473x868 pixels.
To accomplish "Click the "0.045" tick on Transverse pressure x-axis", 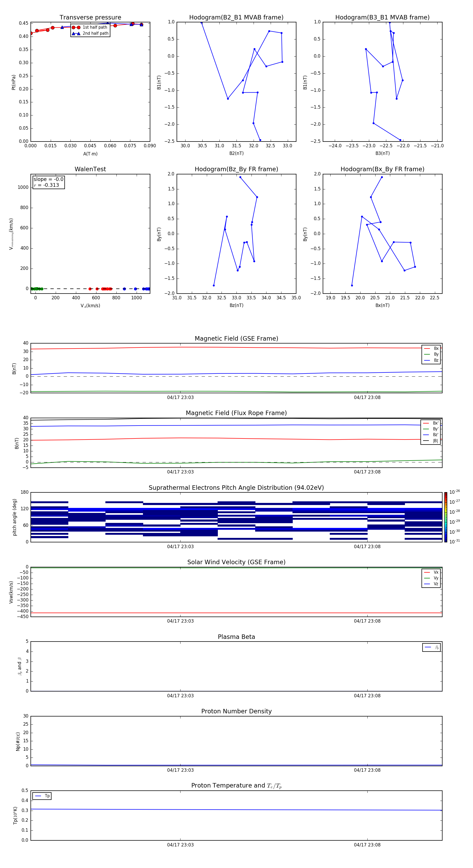I will coord(90,146).
